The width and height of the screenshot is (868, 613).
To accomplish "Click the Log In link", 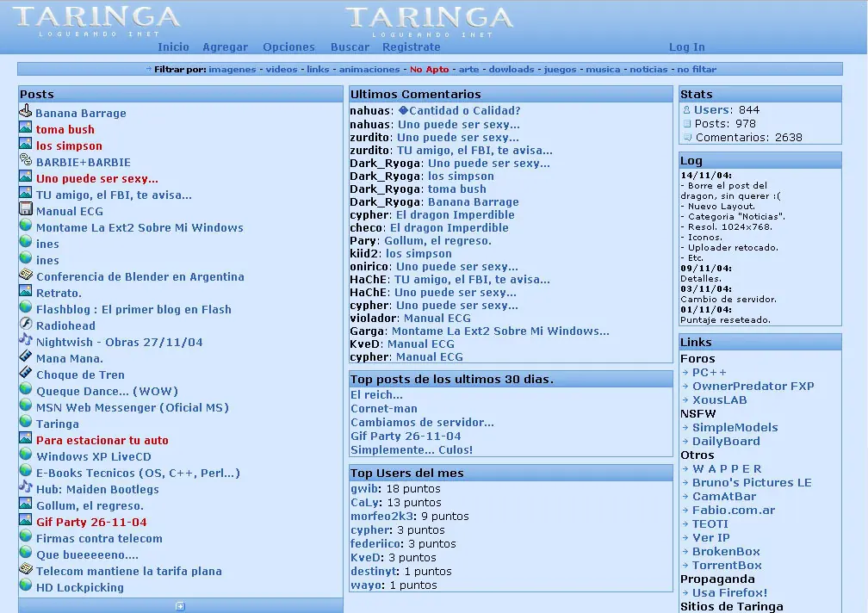I will point(686,46).
